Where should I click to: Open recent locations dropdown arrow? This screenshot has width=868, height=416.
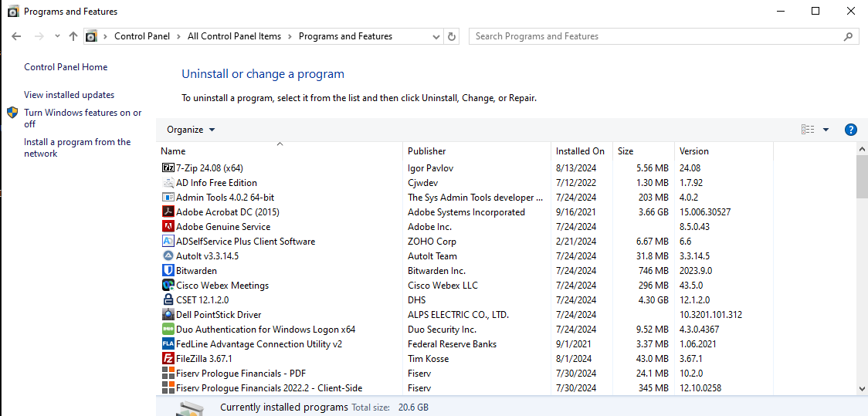point(58,36)
